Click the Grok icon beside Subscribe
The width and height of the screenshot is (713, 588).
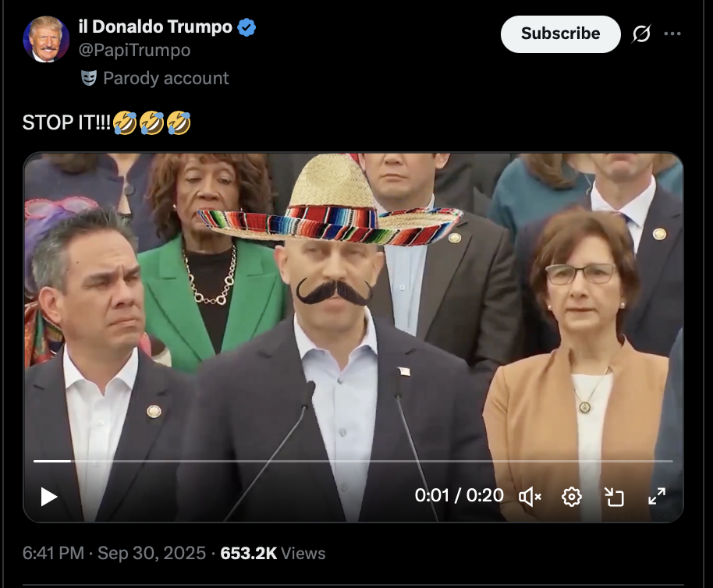(x=641, y=34)
